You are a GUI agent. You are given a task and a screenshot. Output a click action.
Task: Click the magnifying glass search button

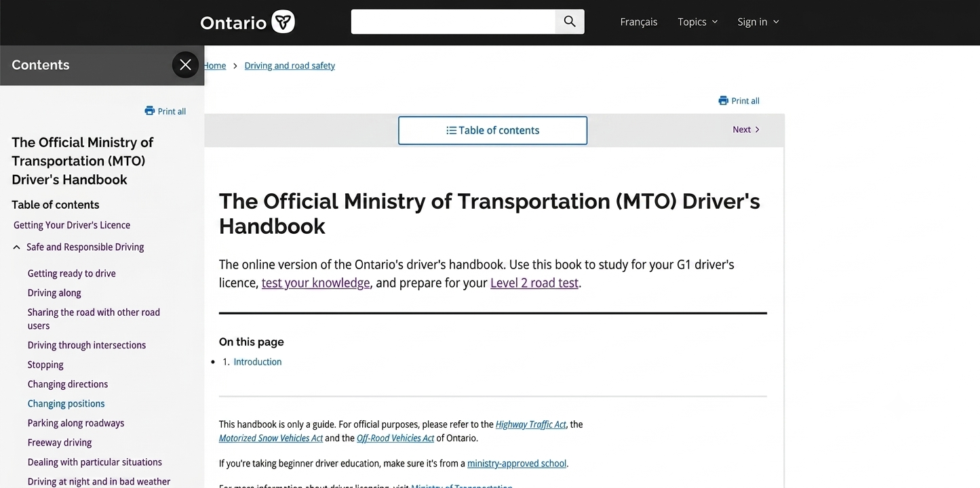click(570, 22)
